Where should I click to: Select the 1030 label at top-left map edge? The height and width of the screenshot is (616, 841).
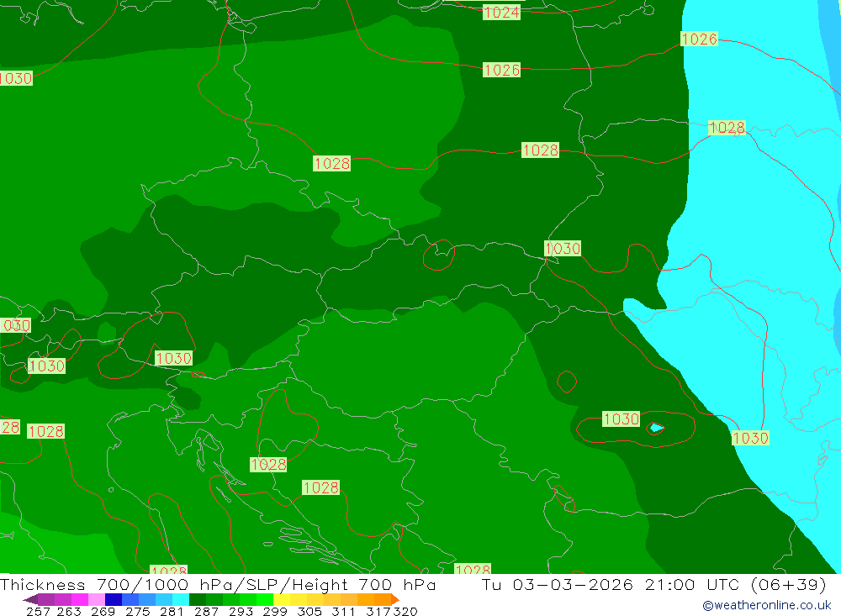15,79
